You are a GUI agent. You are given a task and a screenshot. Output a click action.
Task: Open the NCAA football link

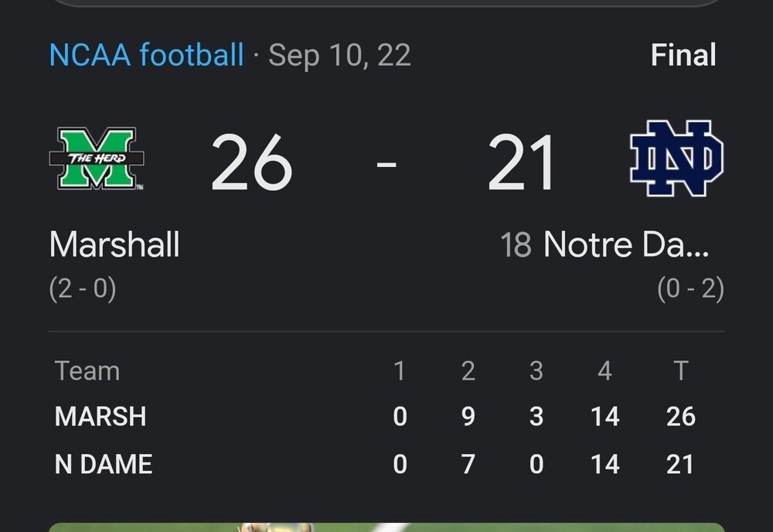click(x=147, y=56)
